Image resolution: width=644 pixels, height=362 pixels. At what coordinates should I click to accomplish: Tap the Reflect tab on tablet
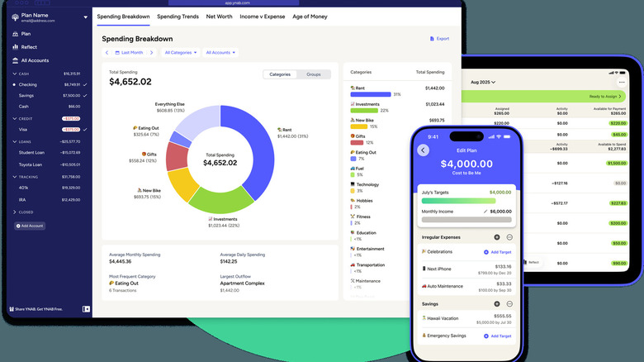(532, 263)
